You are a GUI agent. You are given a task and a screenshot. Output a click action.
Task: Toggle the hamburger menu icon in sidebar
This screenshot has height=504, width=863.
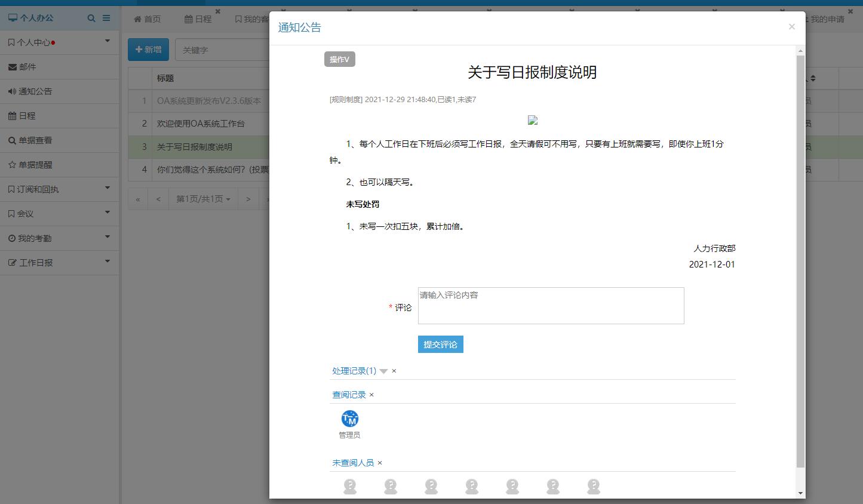(106, 18)
